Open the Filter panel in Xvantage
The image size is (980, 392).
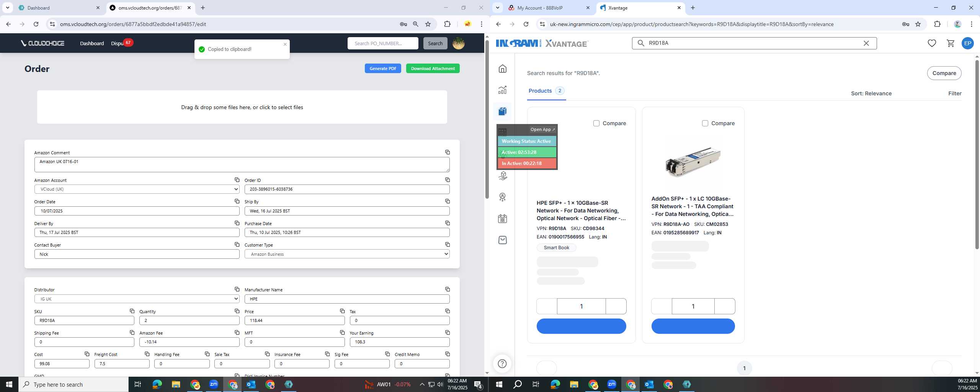[x=955, y=93]
